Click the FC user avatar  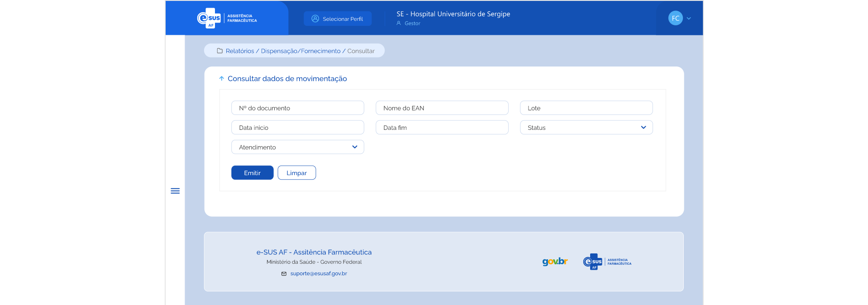tap(675, 18)
